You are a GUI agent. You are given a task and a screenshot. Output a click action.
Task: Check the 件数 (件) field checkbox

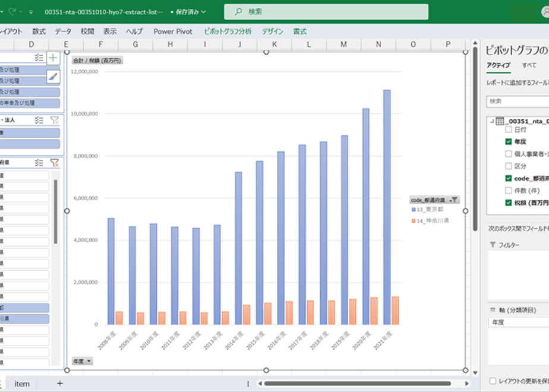pyautogui.click(x=509, y=191)
